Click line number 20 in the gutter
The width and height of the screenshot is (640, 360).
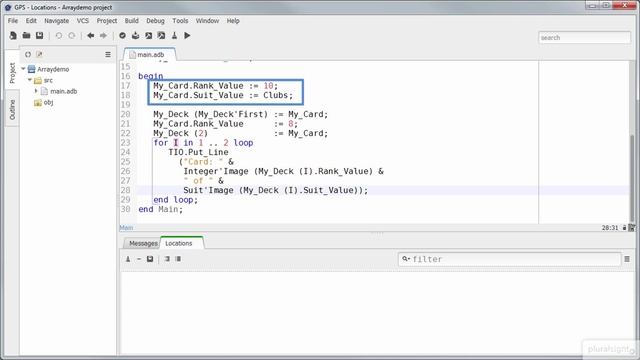coord(125,114)
